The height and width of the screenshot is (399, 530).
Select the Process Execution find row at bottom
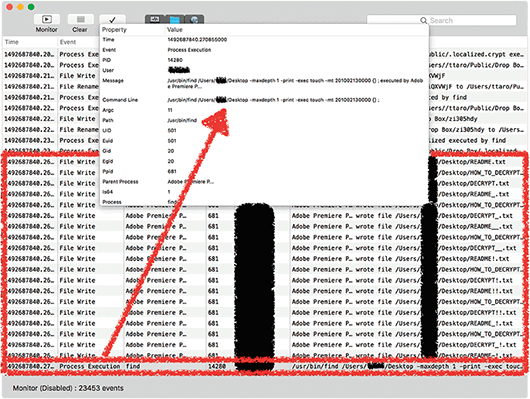(265, 367)
